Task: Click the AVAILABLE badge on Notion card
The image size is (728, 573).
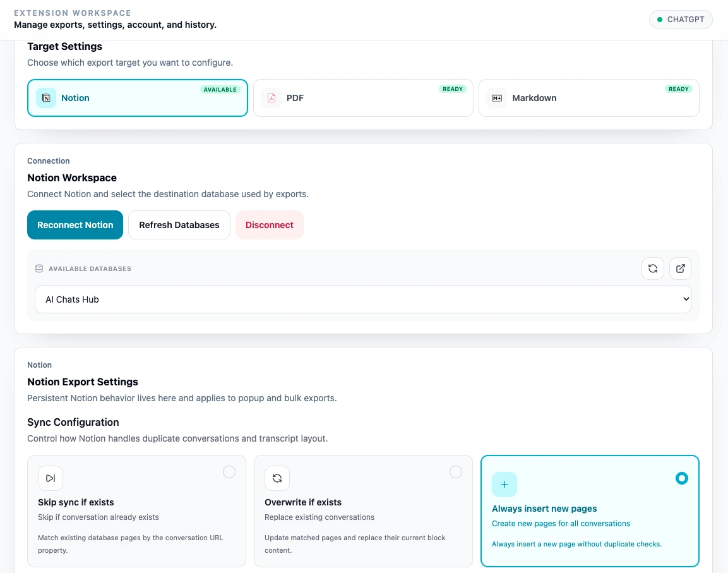Action: coord(220,89)
